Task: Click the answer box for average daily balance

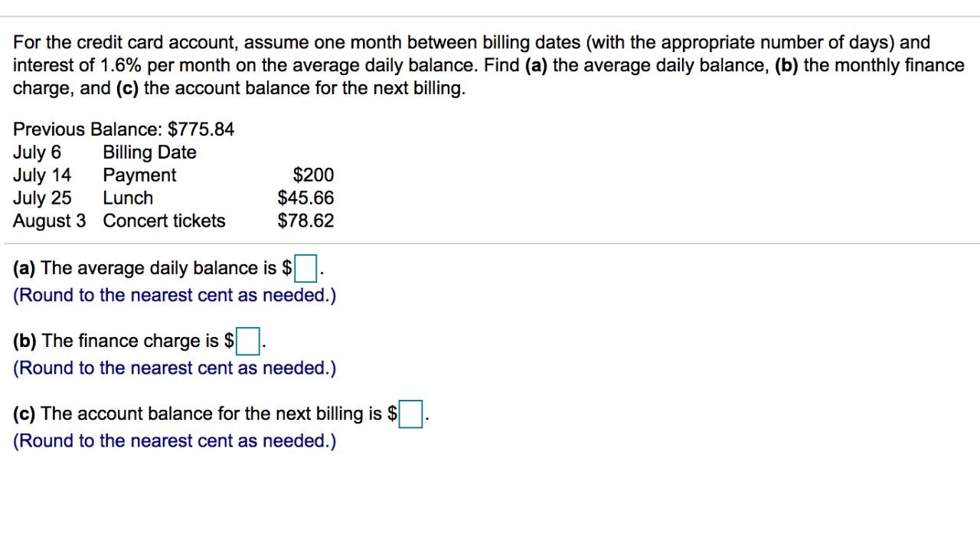Action: (305, 268)
